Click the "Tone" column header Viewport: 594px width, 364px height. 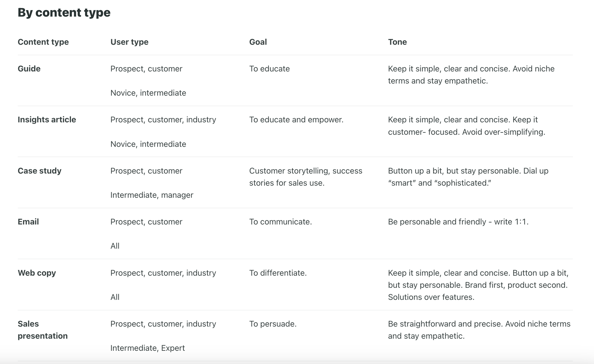point(397,42)
